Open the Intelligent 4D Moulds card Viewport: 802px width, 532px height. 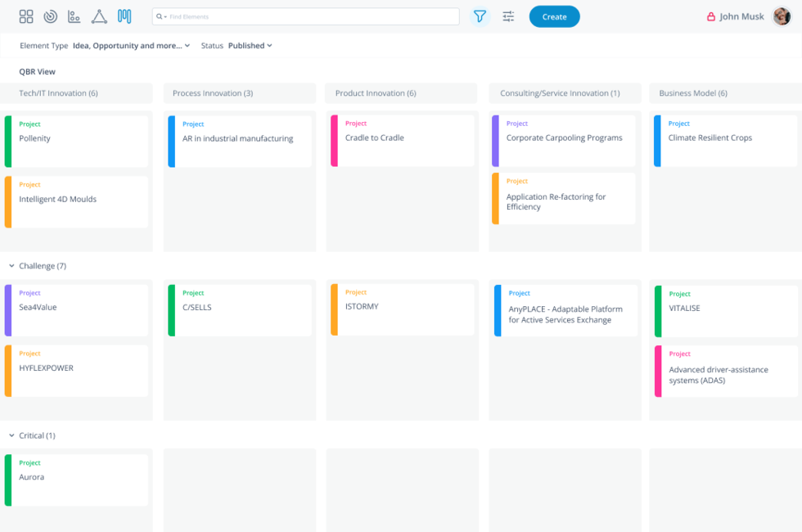pyautogui.click(x=76, y=202)
